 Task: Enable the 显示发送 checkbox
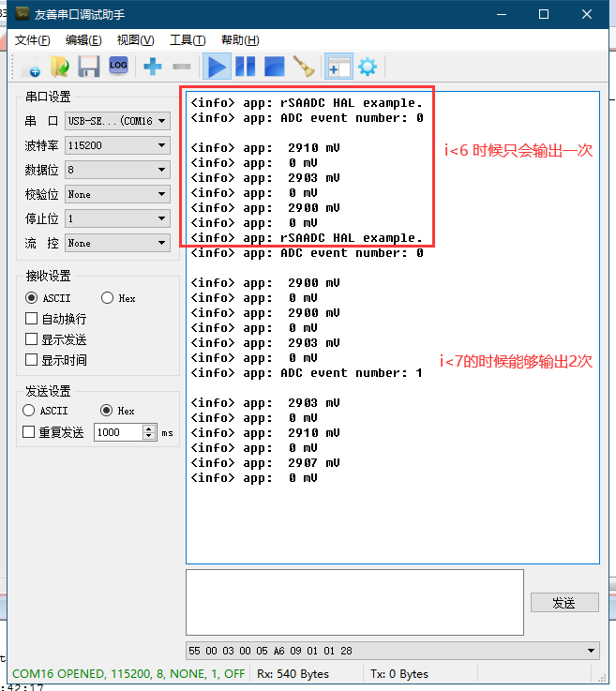pyautogui.click(x=55, y=339)
